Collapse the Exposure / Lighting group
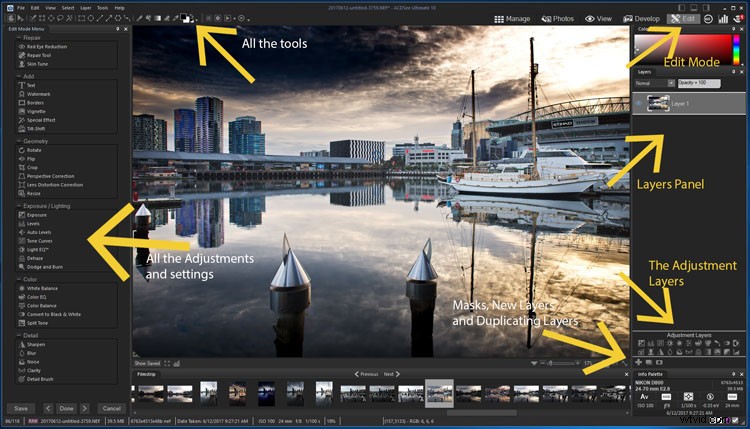 click(x=19, y=206)
